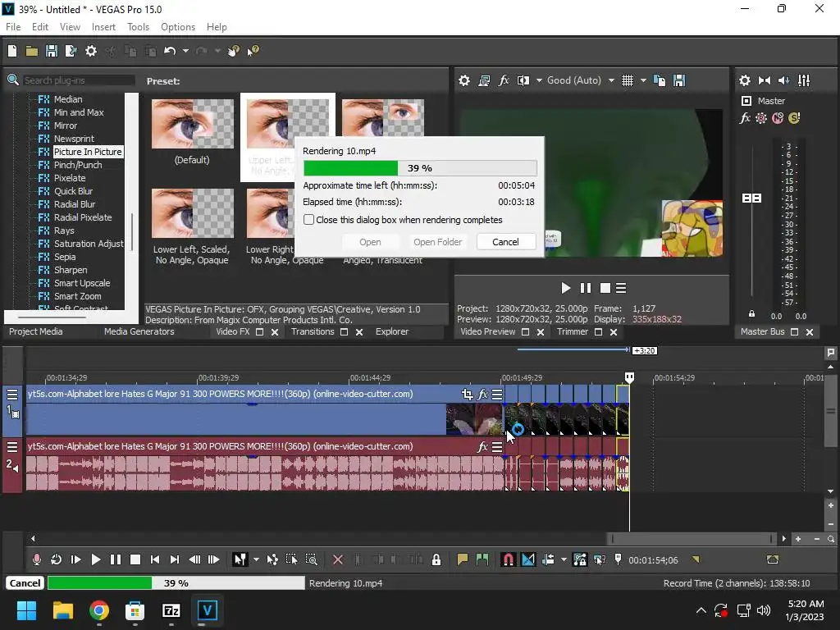This screenshot has width=840, height=630.
Task: Open video preview hamburger menu
Action: tap(621, 288)
